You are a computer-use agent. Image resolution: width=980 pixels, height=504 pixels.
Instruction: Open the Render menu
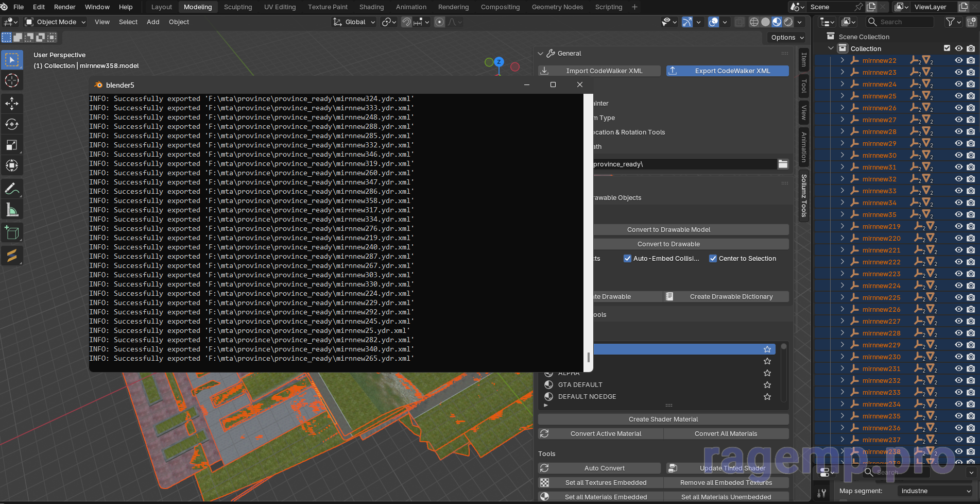click(65, 7)
